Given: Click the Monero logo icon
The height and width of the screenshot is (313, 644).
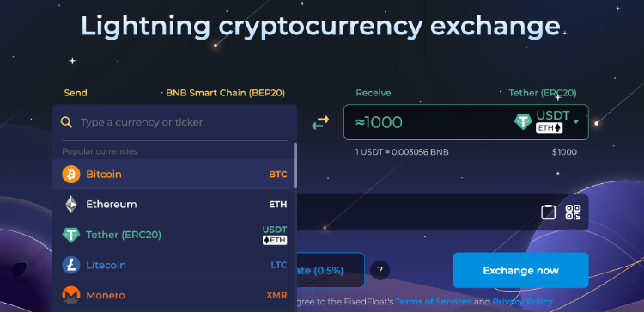Looking at the screenshot, I should (71, 295).
